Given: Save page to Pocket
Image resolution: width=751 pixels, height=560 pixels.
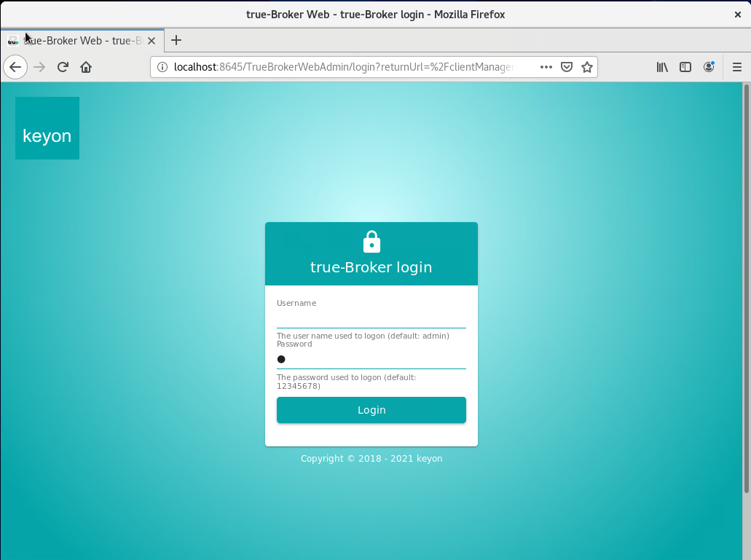Looking at the screenshot, I should click(567, 67).
